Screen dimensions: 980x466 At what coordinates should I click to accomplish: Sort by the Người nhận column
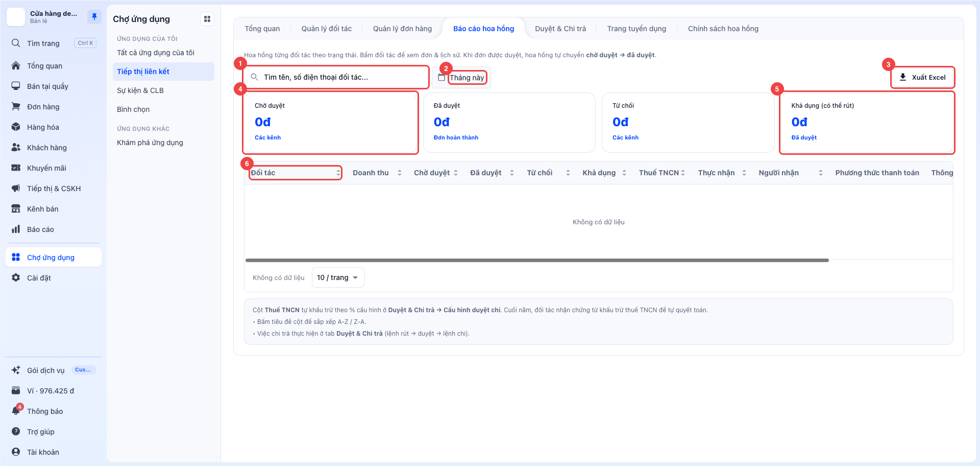(791, 173)
